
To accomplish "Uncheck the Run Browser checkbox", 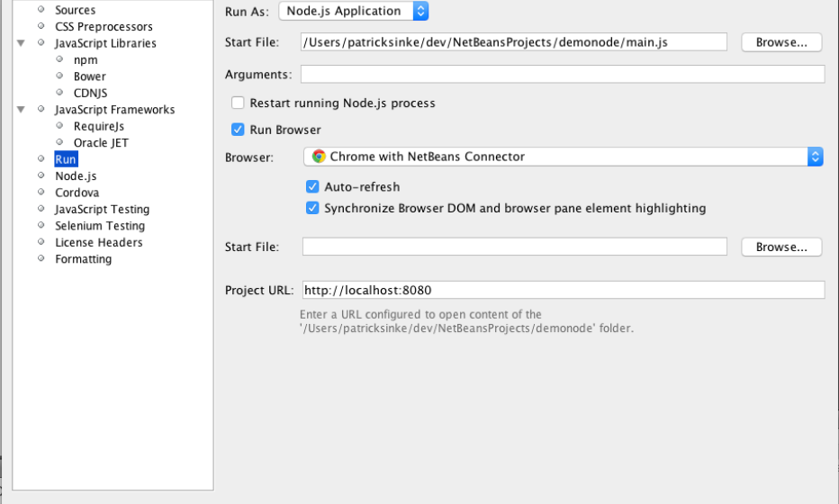I will 239,130.
